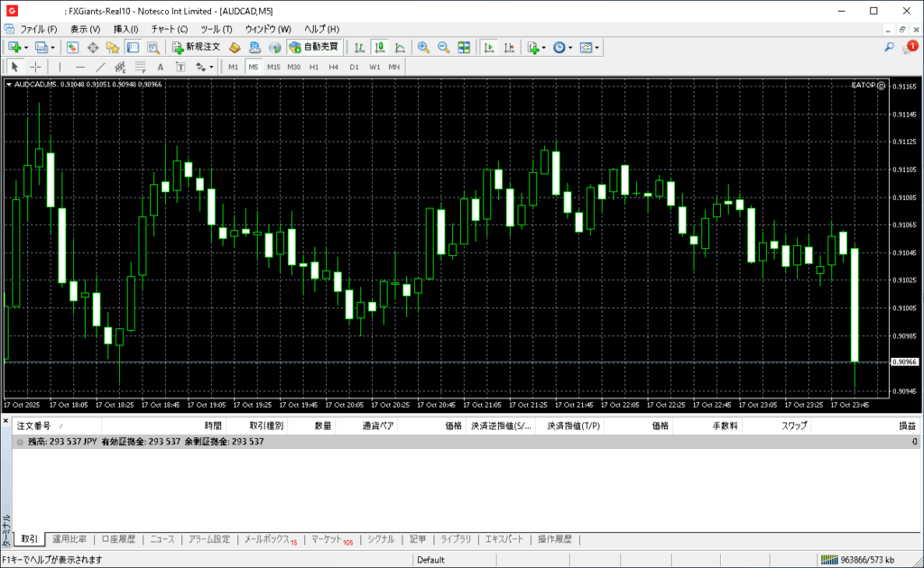Select the trendline drawing tool
924x568 pixels.
(x=100, y=67)
